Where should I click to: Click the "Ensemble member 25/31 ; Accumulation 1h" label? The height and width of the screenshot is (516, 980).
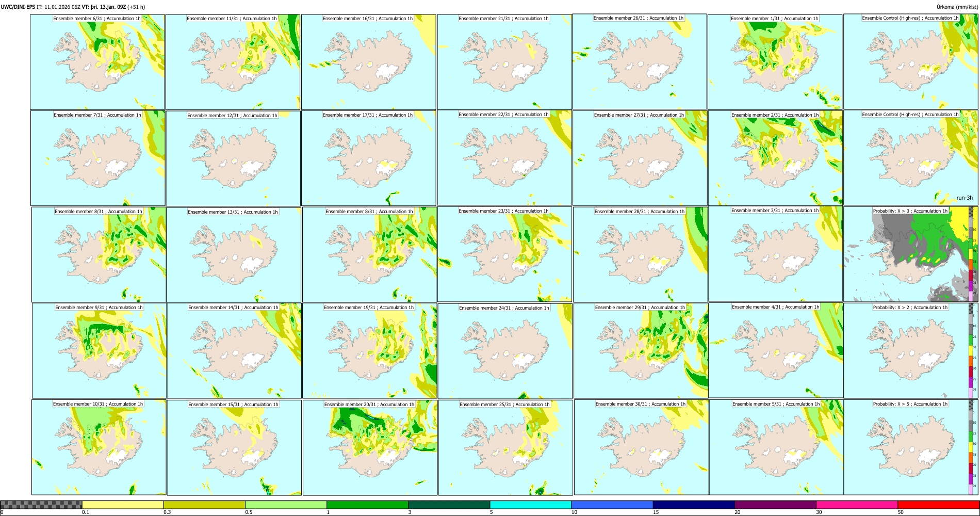(504, 405)
